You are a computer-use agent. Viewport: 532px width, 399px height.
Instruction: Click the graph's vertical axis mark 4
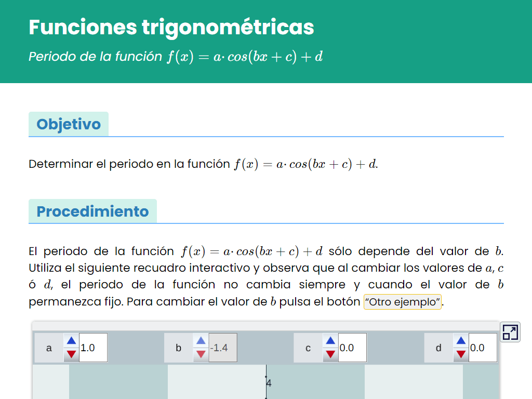[269, 383]
